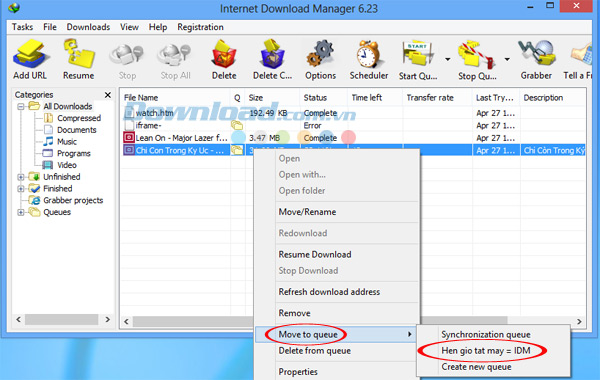Select the Chi Con Trong Ky Uc row

[353, 150]
